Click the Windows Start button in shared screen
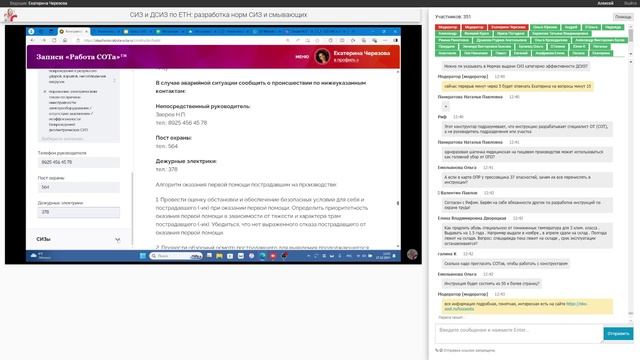This screenshot has width=640, height=360. 143,256
